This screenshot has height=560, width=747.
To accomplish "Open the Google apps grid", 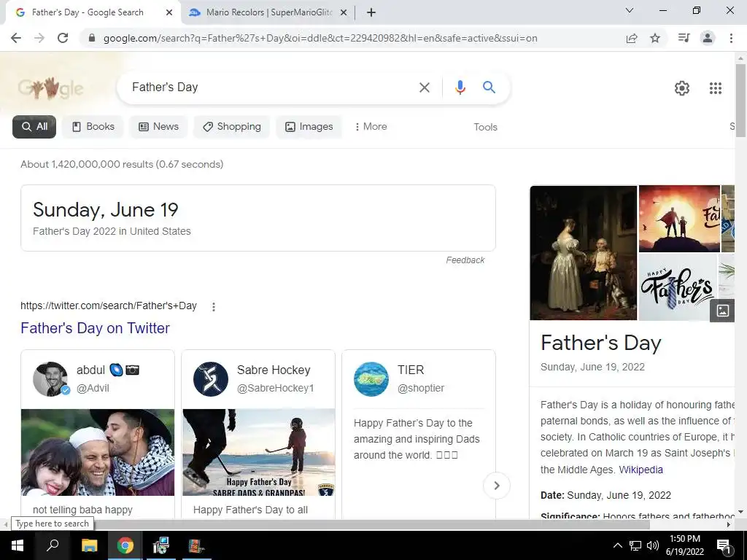I will pyautogui.click(x=716, y=88).
